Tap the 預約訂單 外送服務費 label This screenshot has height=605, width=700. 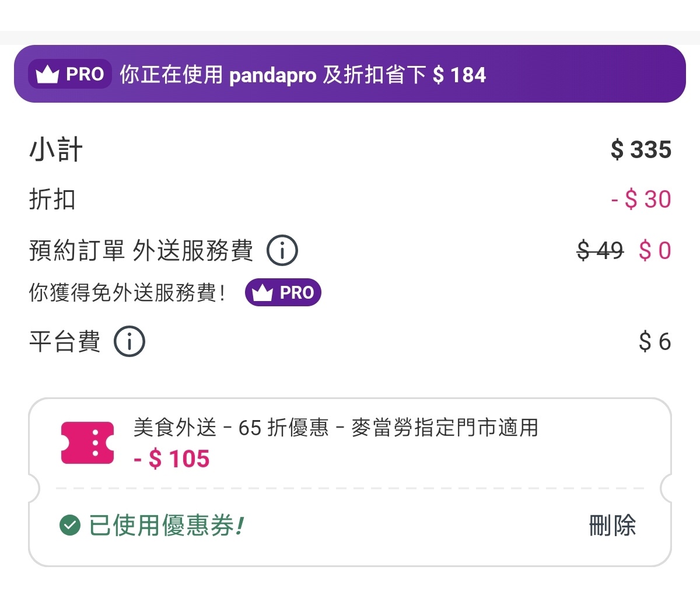pyautogui.click(x=141, y=251)
